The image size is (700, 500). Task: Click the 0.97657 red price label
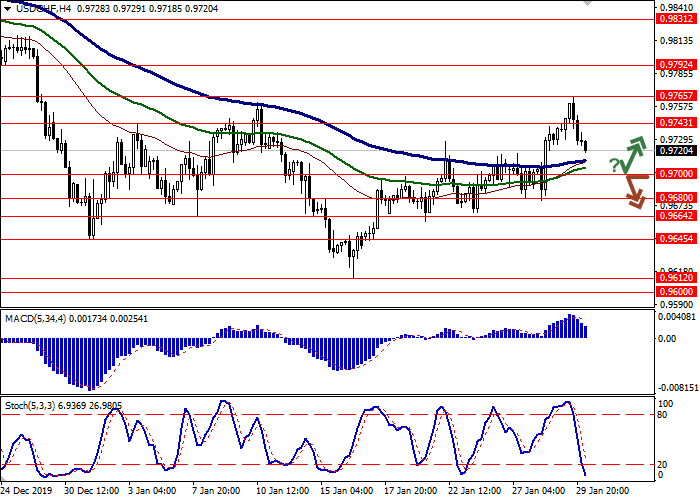point(673,97)
